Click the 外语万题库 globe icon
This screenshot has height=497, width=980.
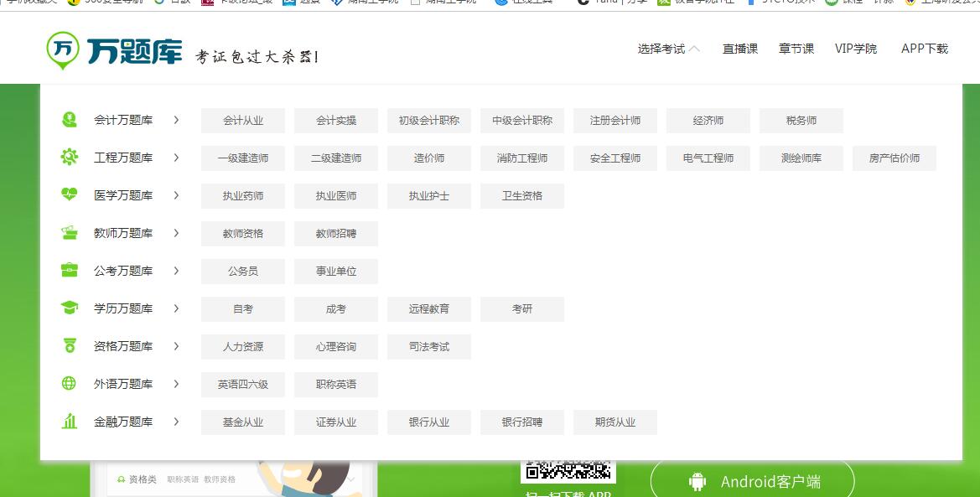70,384
